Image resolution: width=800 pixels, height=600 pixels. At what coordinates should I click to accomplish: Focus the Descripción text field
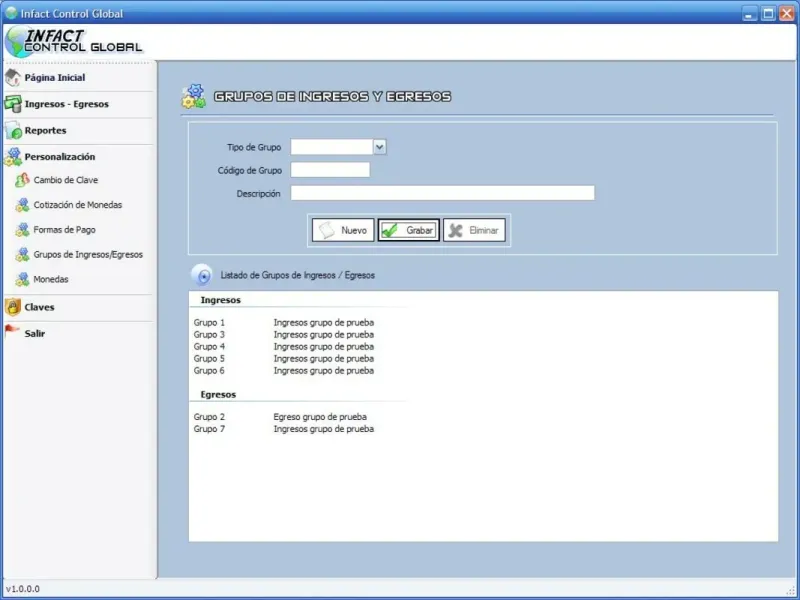pos(442,193)
